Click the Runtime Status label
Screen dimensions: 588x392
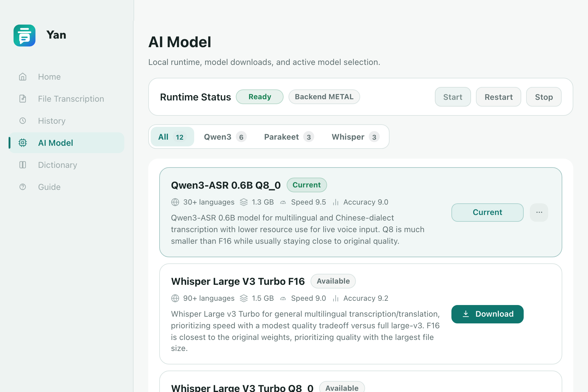click(x=195, y=97)
